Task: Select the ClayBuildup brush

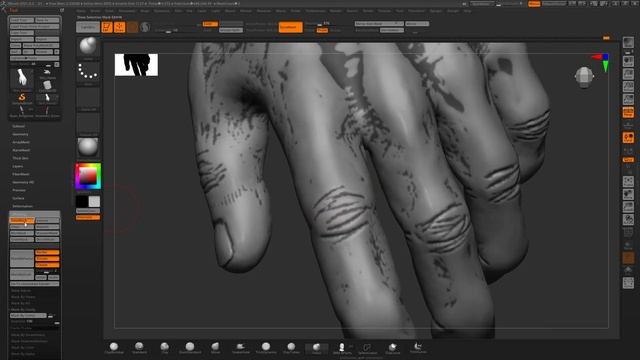Action: [114, 348]
